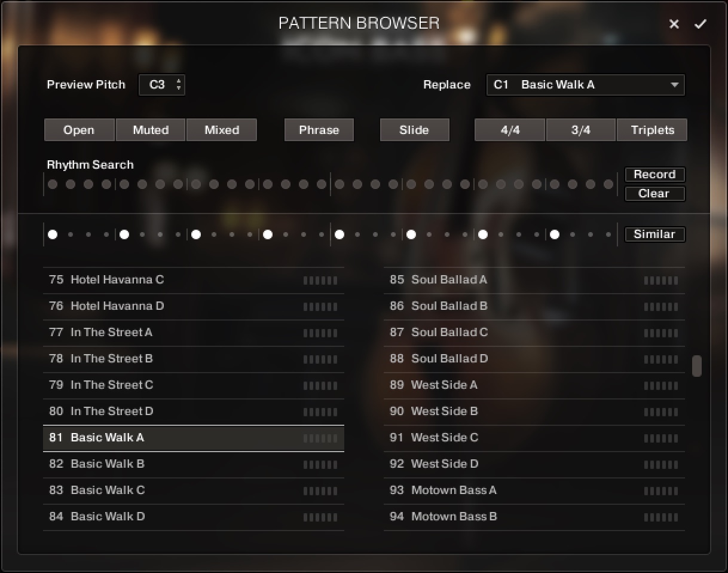Toggle the Phrase filter
728x573 pixels.
(319, 130)
